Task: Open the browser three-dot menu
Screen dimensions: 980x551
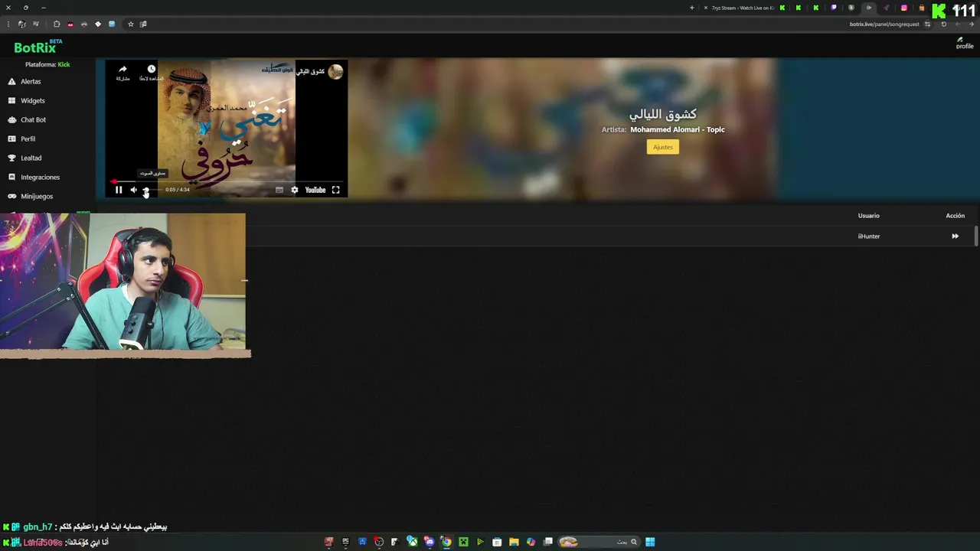Action: click(8, 24)
